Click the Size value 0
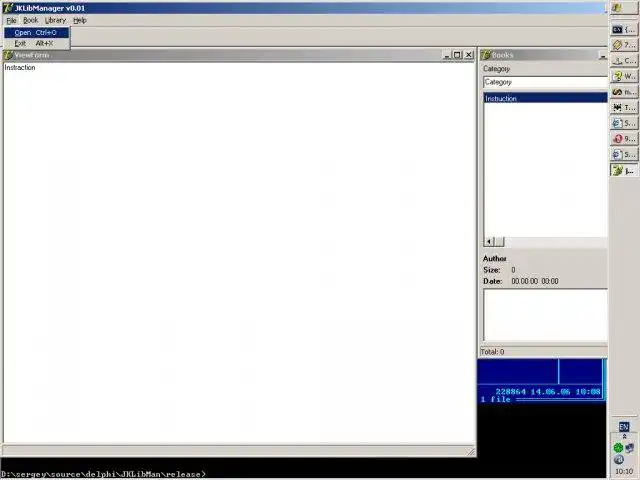 click(513, 270)
